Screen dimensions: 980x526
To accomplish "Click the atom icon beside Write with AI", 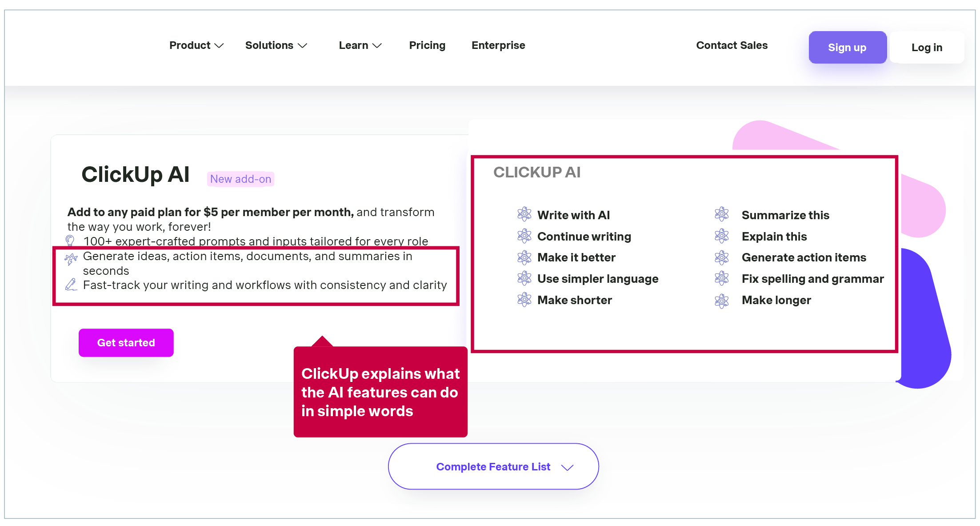I will coord(524,214).
